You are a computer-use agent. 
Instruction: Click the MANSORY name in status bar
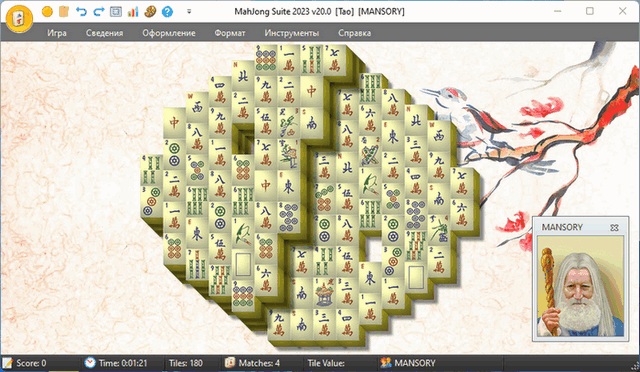click(415, 363)
